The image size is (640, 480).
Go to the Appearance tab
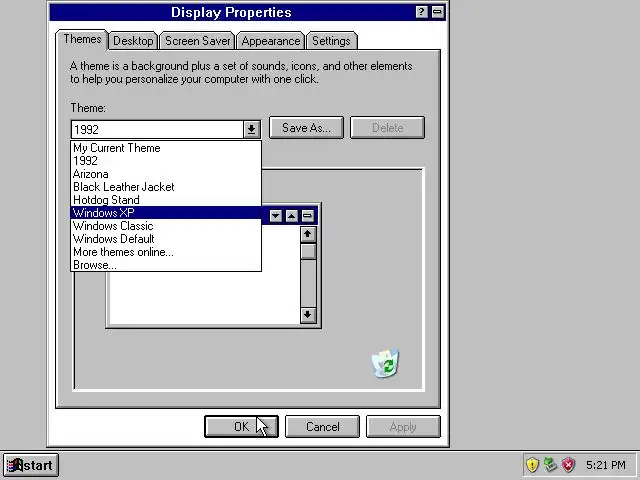click(271, 41)
